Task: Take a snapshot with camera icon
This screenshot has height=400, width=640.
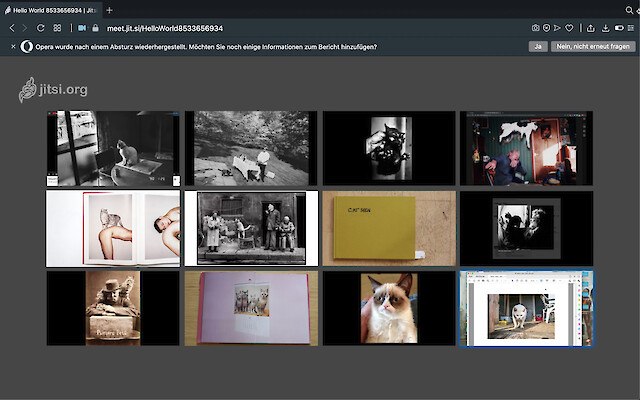Action: [x=536, y=28]
